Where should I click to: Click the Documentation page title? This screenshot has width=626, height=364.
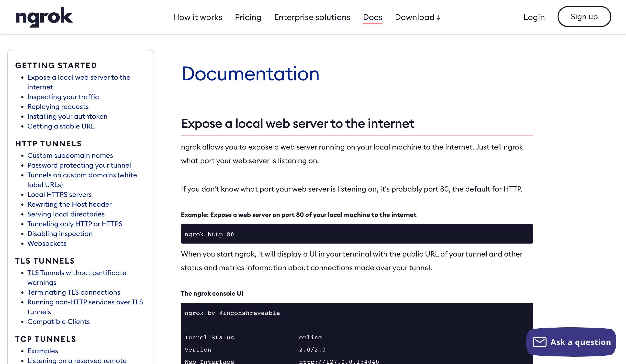(x=250, y=74)
